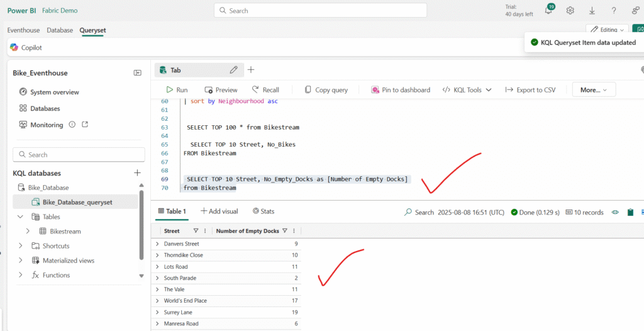This screenshot has height=331, width=644.
Task: Click the sidebar vertical scrollbar
Action: (x=142, y=225)
